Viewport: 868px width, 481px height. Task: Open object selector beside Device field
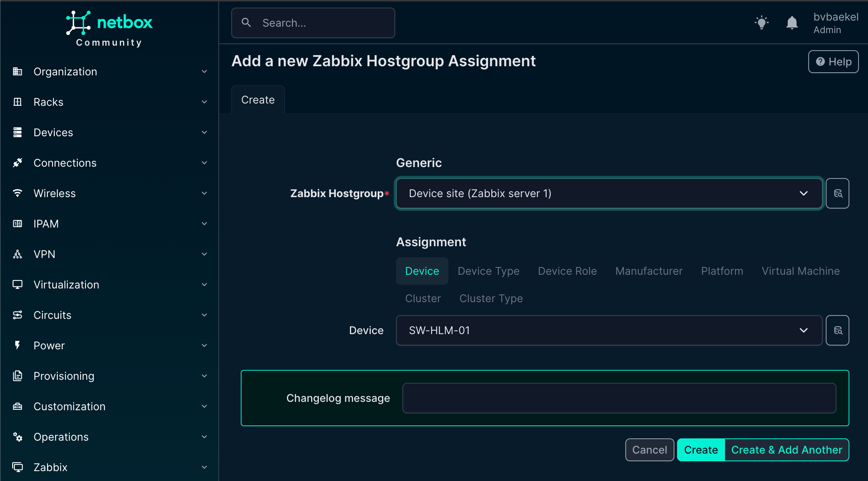coord(837,330)
